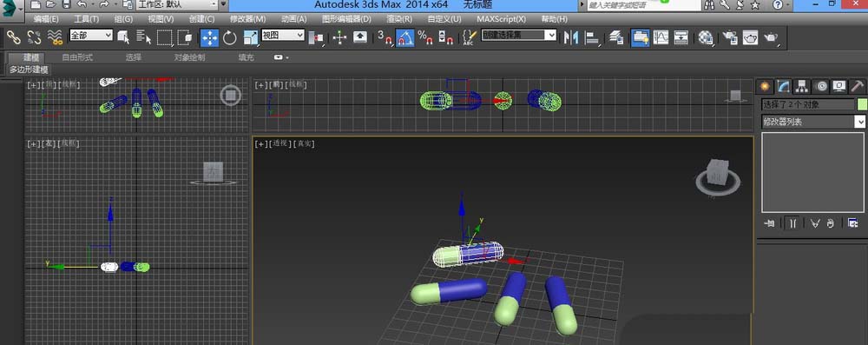868x345 pixels.
Task: Open the Schematic View icon
Action: [x=681, y=37]
